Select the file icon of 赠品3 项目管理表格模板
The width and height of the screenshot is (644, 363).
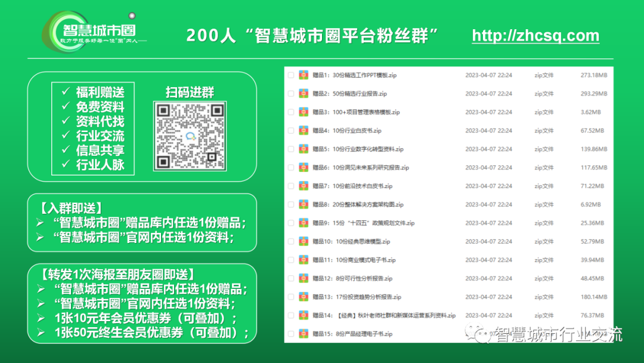[x=304, y=112]
